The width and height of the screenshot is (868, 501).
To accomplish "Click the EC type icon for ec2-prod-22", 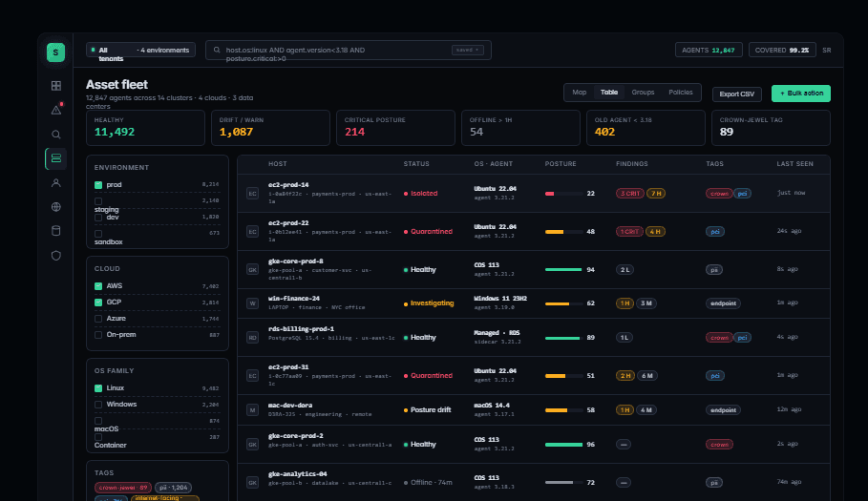I will (x=252, y=232).
